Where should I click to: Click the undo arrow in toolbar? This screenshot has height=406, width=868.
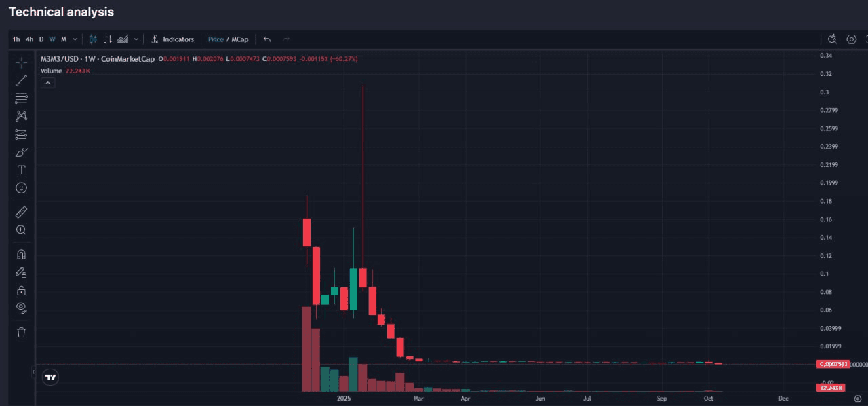[x=267, y=39]
